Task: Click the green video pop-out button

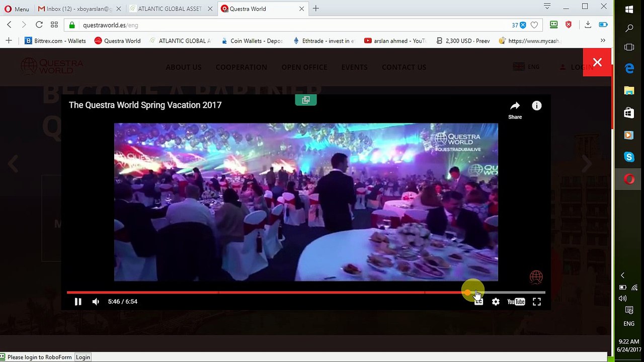Action: [305, 100]
